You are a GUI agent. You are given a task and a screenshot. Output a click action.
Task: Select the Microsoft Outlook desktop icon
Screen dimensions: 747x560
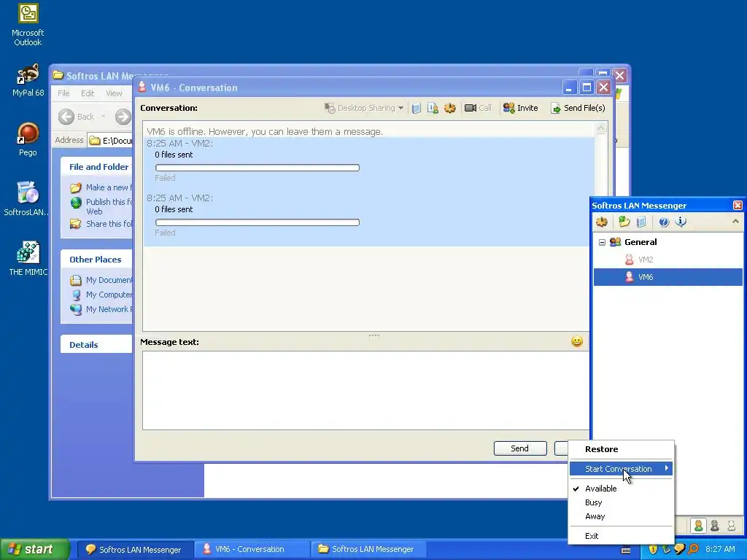click(x=28, y=25)
